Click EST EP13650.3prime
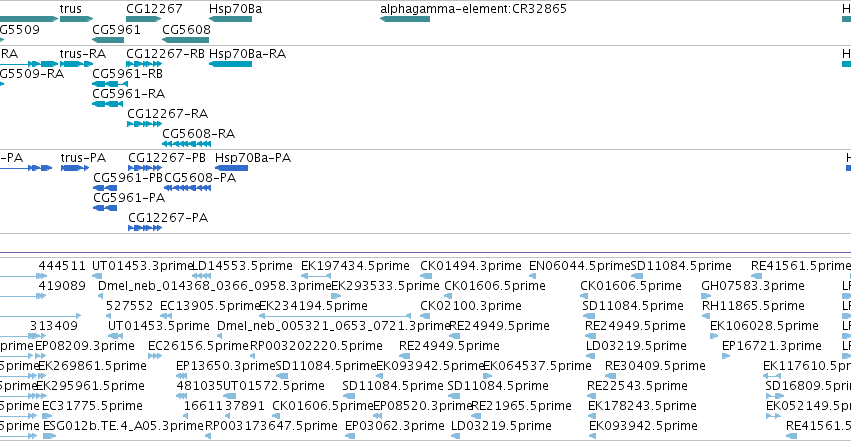This screenshot has width=851, height=441. tap(226, 367)
